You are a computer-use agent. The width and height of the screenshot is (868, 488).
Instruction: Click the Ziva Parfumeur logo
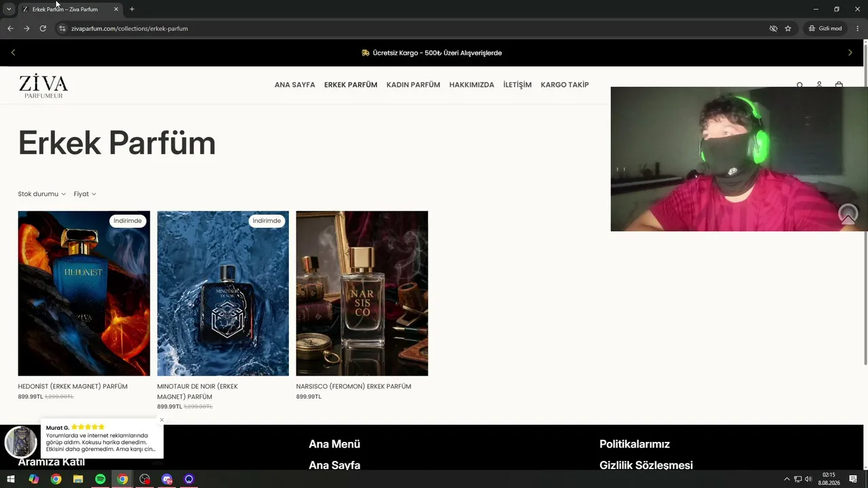pyautogui.click(x=43, y=86)
